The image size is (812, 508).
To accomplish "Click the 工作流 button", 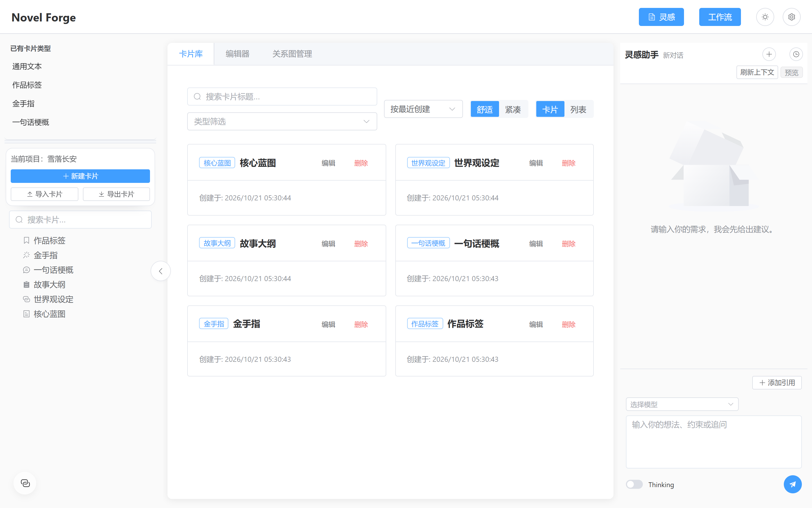I will click(720, 17).
